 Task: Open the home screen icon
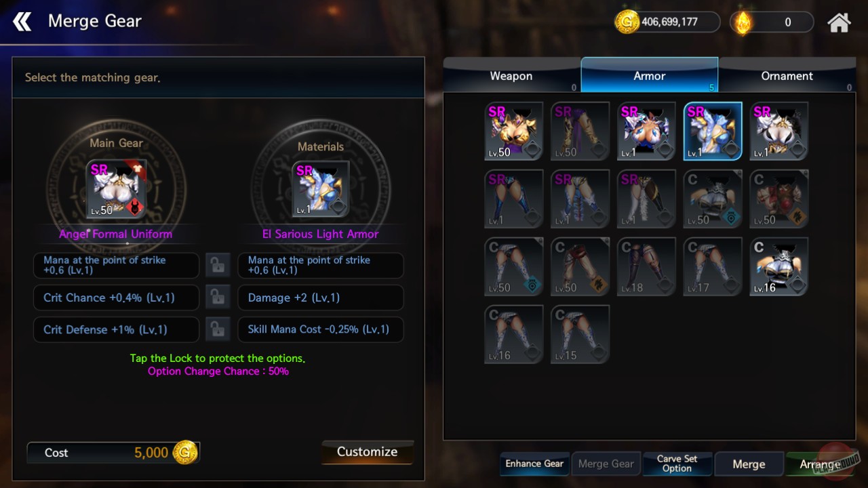coord(839,22)
